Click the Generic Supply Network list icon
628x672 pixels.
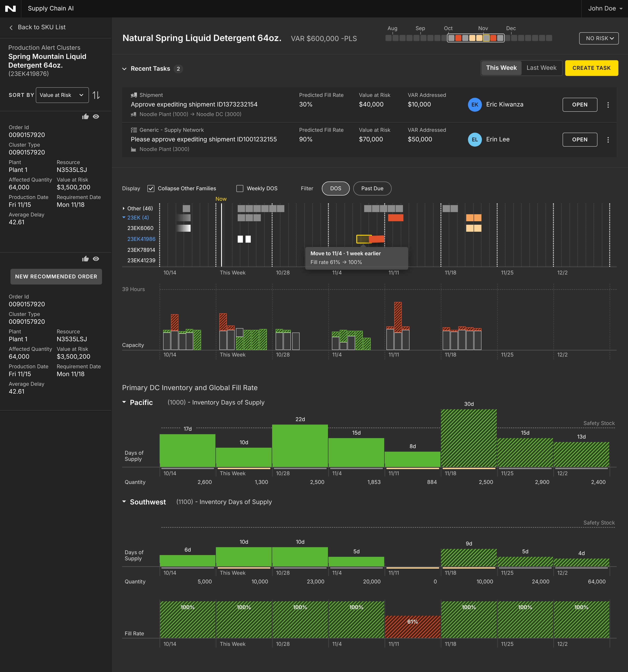pyautogui.click(x=134, y=130)
